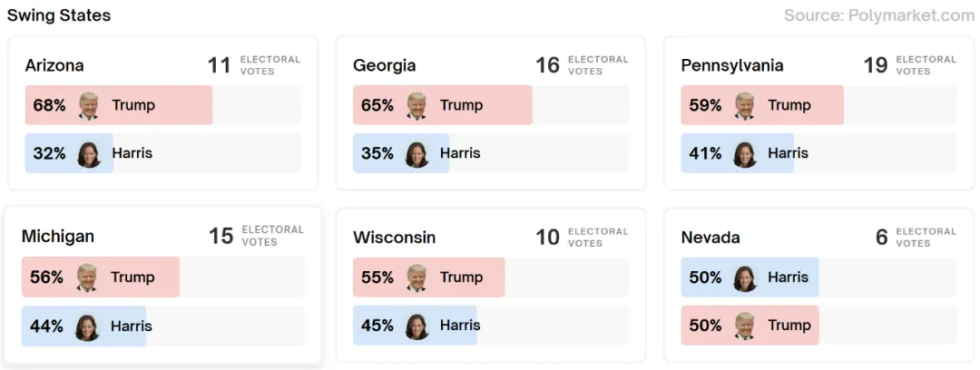Click Harris's avatar in the Wisconsin card
Viewport: 980px width, 370px height.
416,326
